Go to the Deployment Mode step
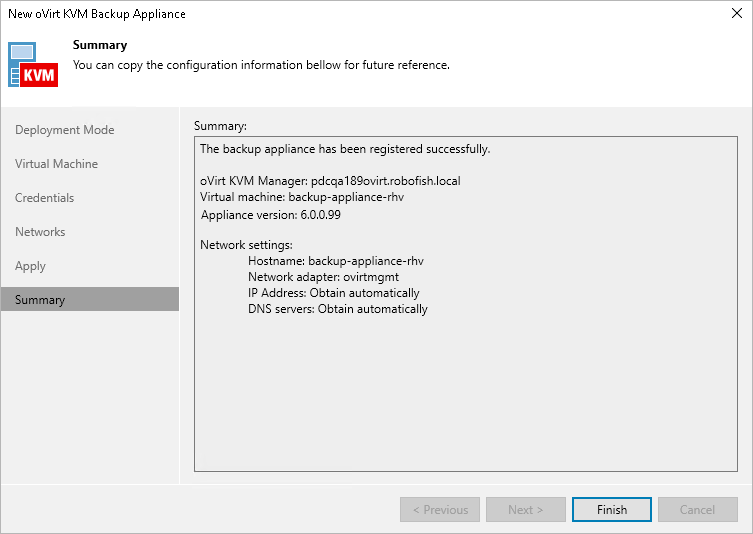Screen dimensions: 753x534 pos(65,130)
